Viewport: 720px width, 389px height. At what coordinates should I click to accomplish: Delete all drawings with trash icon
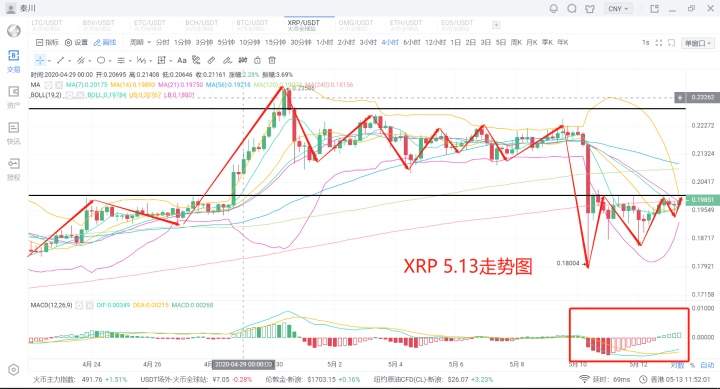tap(272, 60)
